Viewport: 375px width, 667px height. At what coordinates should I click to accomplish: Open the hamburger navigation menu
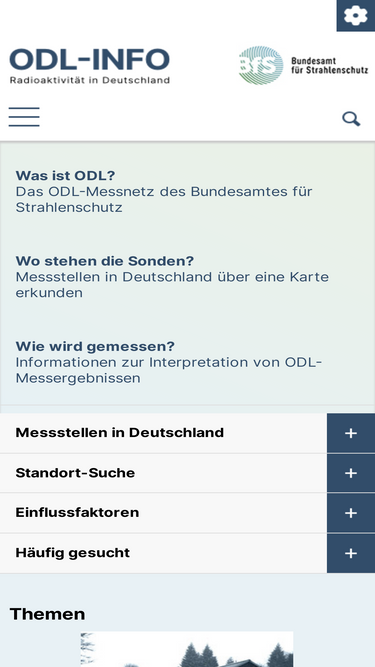point(24,117)
